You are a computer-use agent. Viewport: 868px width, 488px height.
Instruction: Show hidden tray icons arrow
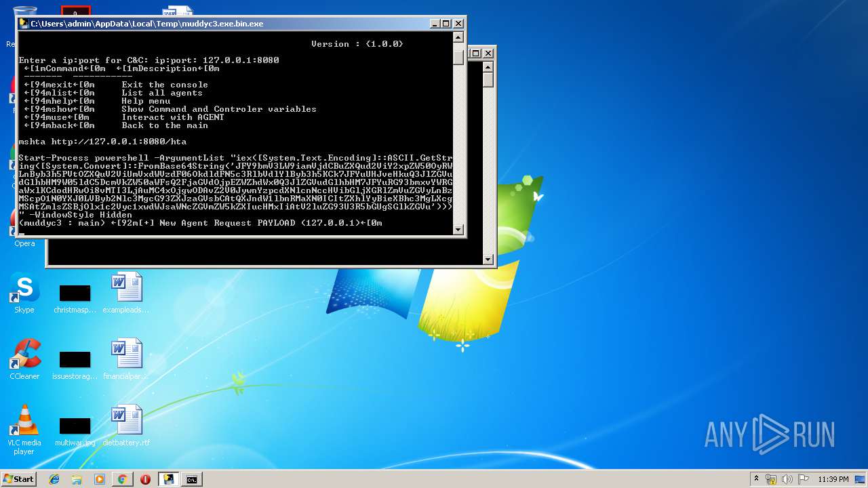[756, 479]
